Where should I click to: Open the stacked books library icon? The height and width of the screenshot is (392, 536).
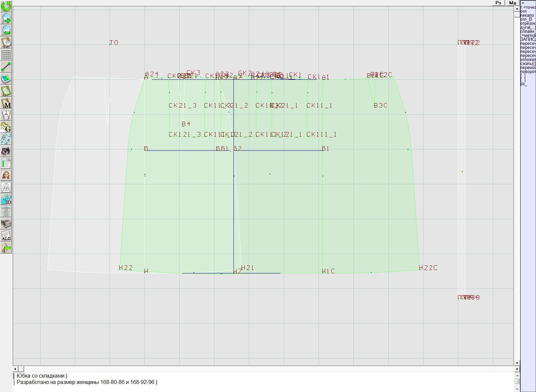click(6, 223)
